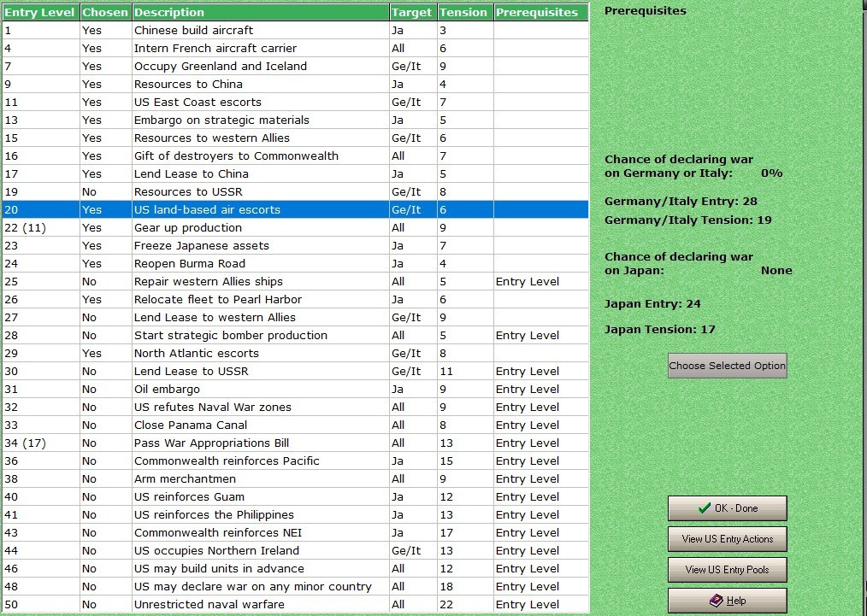The image size is (867, 616).
Task: Select Lend Lease to western Allies row
Action: (295, 318)
